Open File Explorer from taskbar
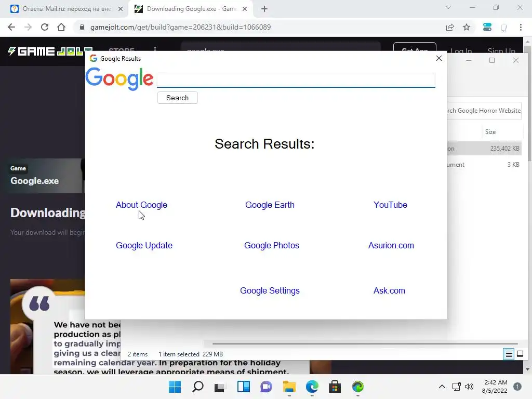The width and height of the screenshot is (532, 399). 289,387
